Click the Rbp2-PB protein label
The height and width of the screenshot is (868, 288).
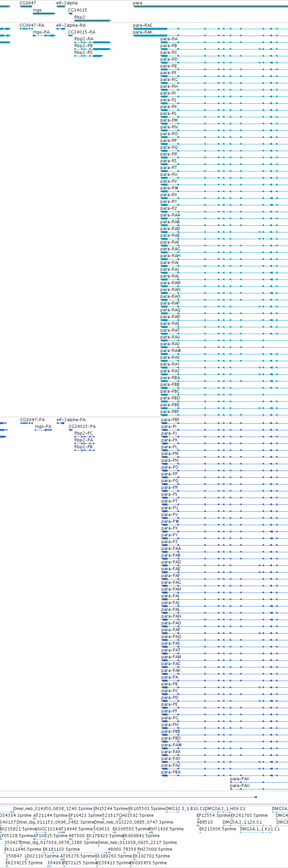point(83,447)
